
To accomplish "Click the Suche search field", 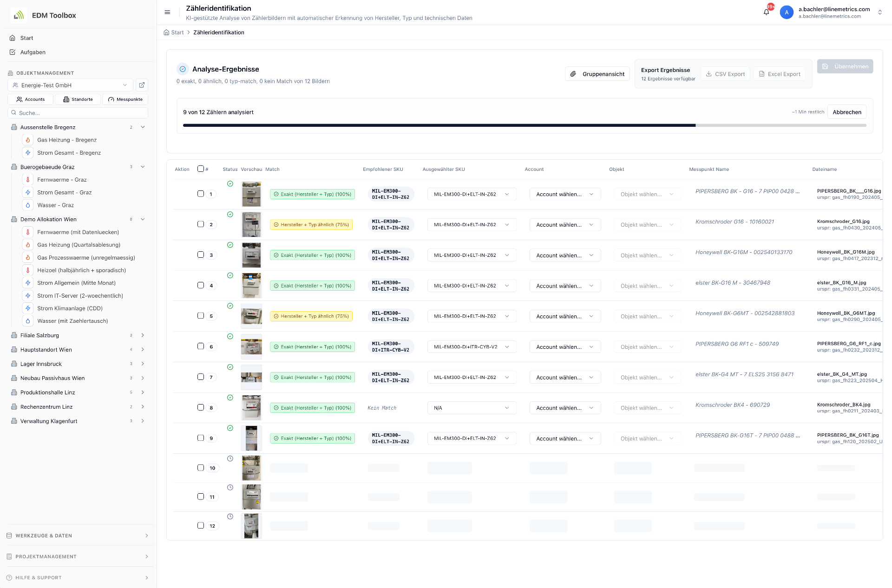I will (x=78, y=113).
